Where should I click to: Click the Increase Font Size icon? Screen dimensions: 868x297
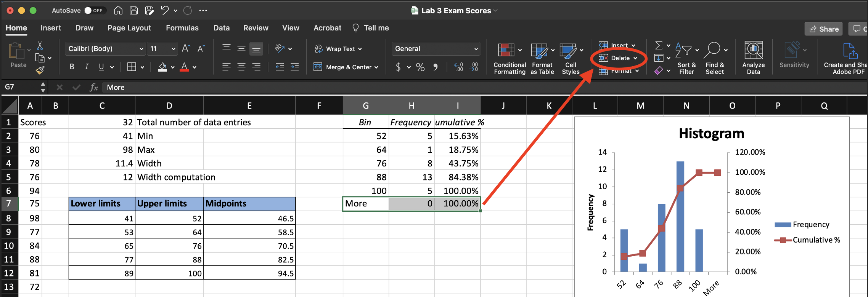tap(186, 48)
